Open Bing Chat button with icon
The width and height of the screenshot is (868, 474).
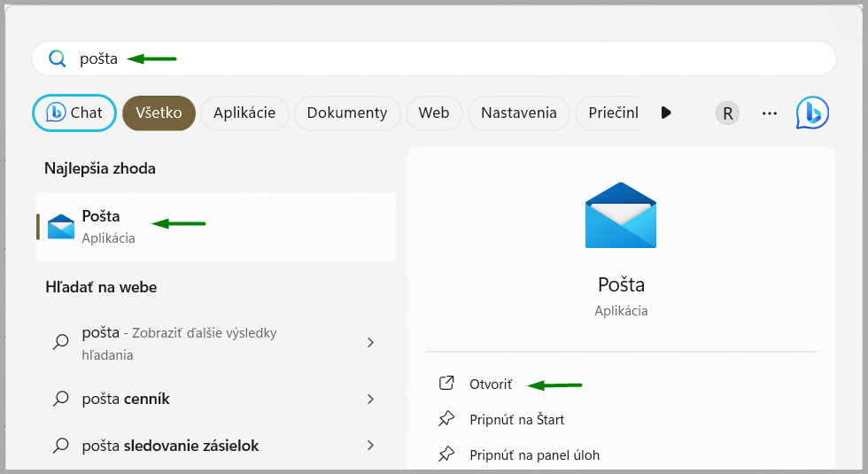74,113
